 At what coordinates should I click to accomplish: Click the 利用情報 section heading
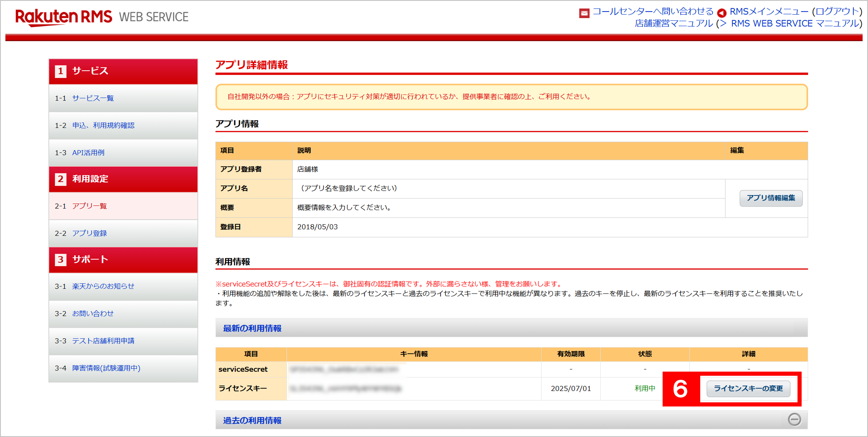pos(233,262)
